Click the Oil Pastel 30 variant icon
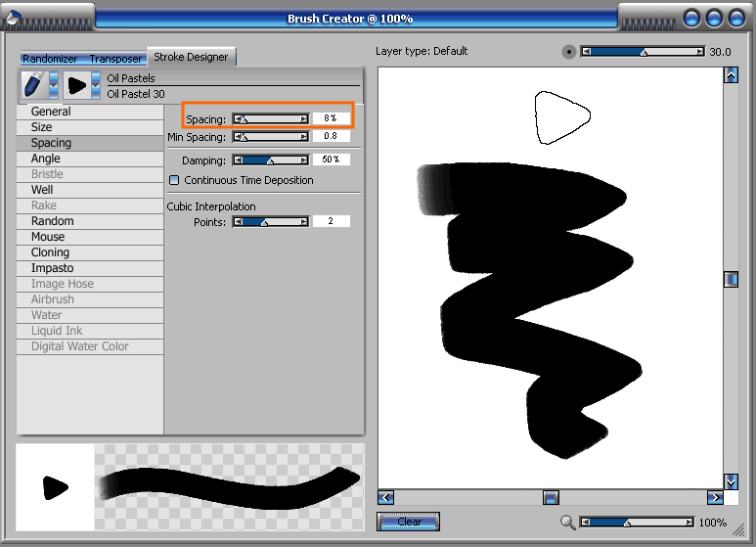This screenshot has height=547, width=756. tap(76, 85)
